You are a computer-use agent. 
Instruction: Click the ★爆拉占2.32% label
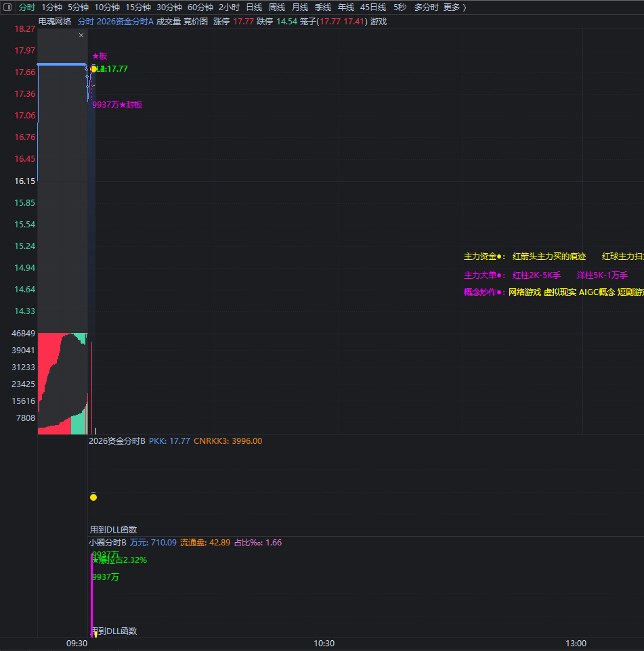click(x=120, y=560)
